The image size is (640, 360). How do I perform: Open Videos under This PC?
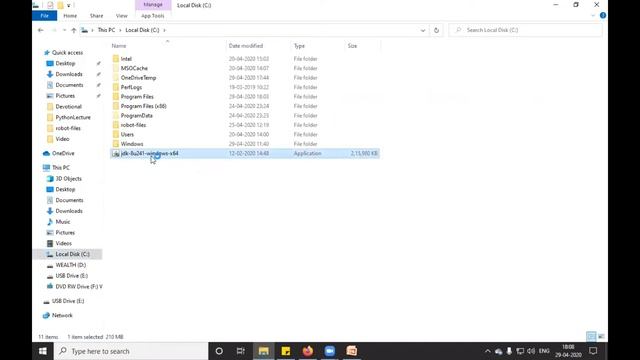63,243
